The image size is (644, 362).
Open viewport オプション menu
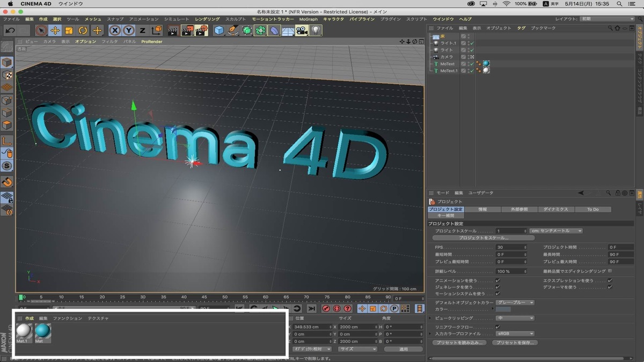click(85, 41)
